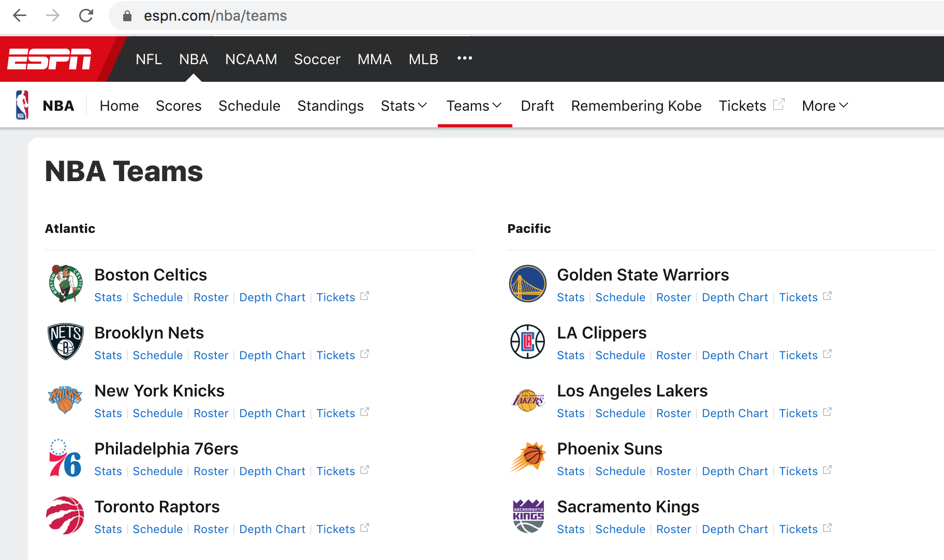Open Boston Celtics Schedule link
The height and width of the screenshot is (560, 944).
point(158,298)
